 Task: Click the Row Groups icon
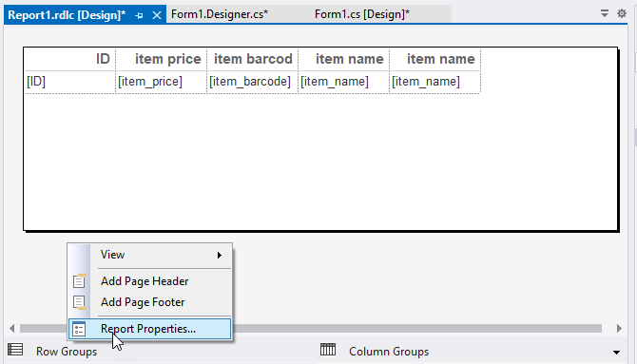(x=15, y=350)
